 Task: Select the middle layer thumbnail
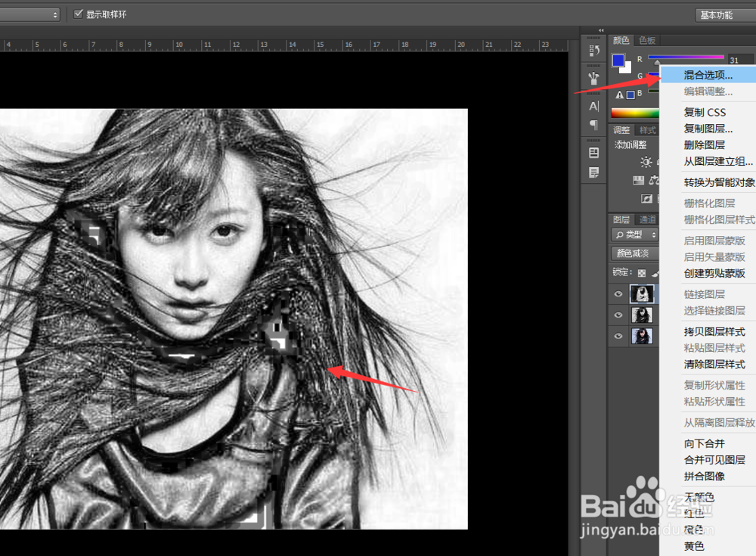coord(642,315)
